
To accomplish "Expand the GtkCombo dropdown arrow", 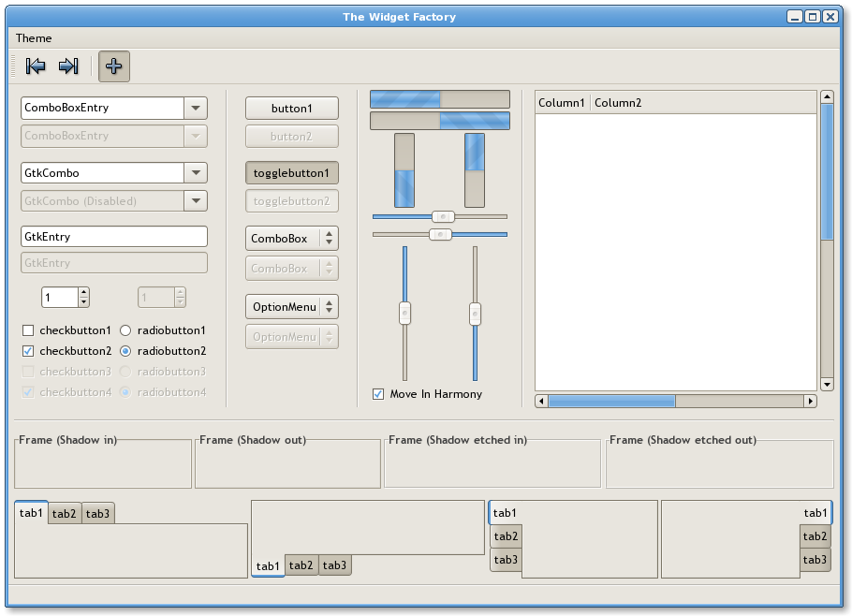I will tap(196, 173).
